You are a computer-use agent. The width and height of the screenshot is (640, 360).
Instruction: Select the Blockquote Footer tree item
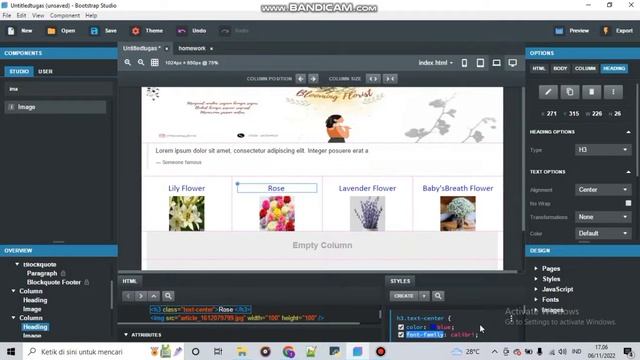click(53, 282)
